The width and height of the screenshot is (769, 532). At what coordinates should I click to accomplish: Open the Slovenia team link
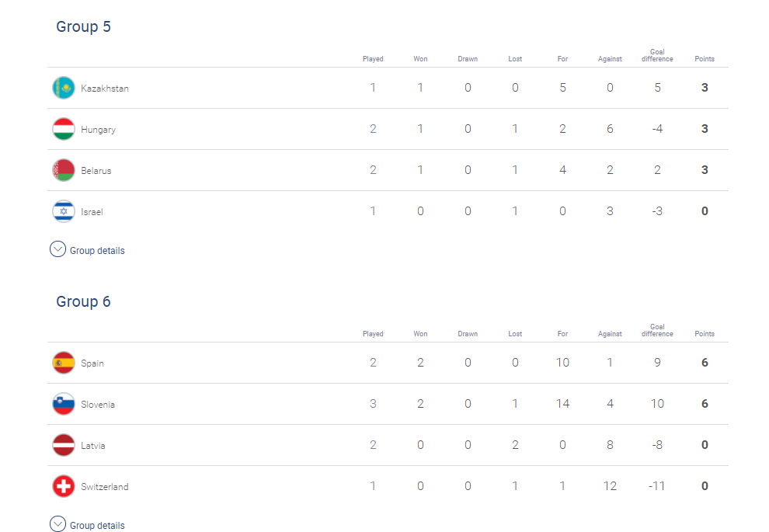tap(98, 405)
